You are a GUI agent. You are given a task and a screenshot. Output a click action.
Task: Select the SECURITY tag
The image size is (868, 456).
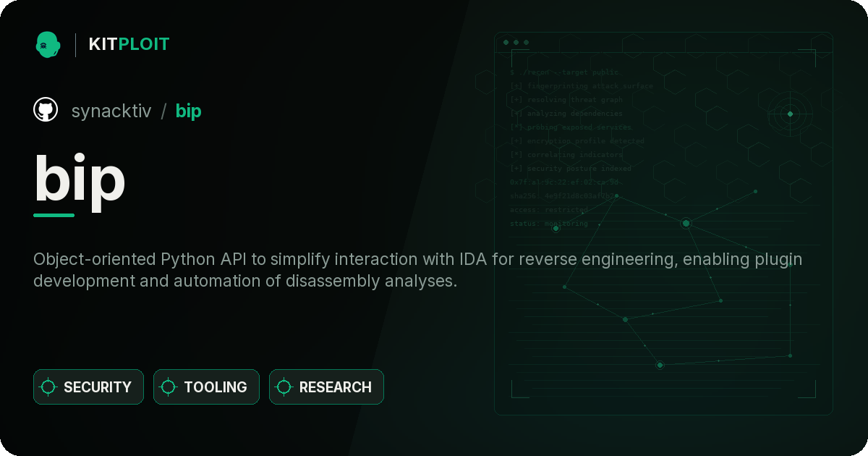(x=88, y=387)
